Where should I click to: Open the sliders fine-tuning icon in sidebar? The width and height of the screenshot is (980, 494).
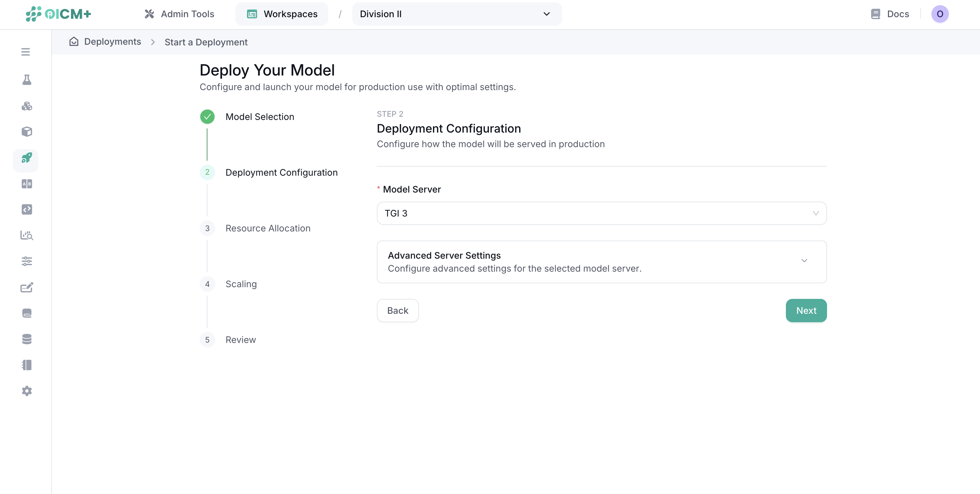[x=26, y=262]
